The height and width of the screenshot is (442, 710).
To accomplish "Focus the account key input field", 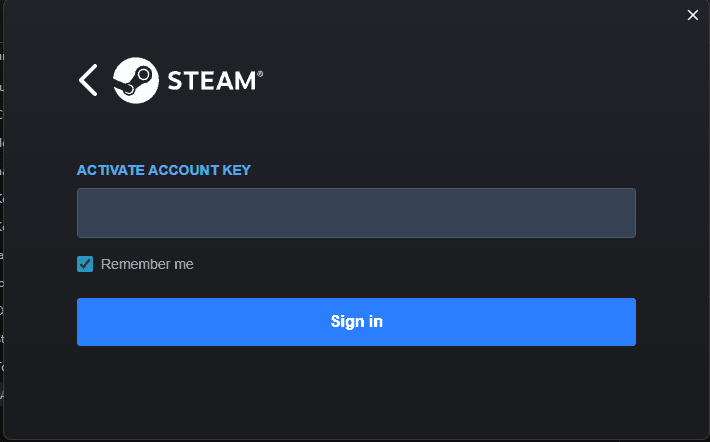I will [356, 213].
